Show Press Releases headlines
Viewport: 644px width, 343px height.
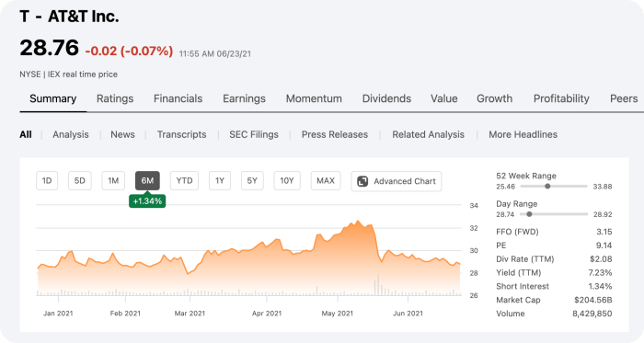tap(335, 134)
